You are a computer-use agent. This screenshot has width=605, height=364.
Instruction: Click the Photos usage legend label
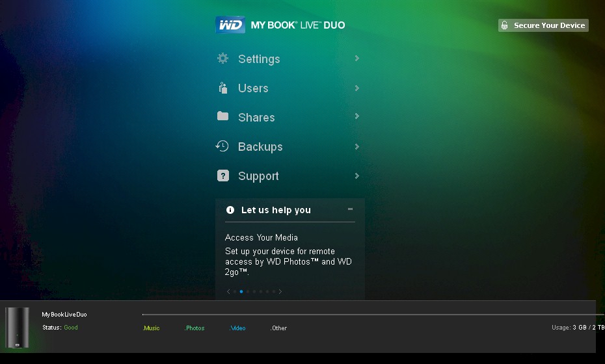coord(195,328)
